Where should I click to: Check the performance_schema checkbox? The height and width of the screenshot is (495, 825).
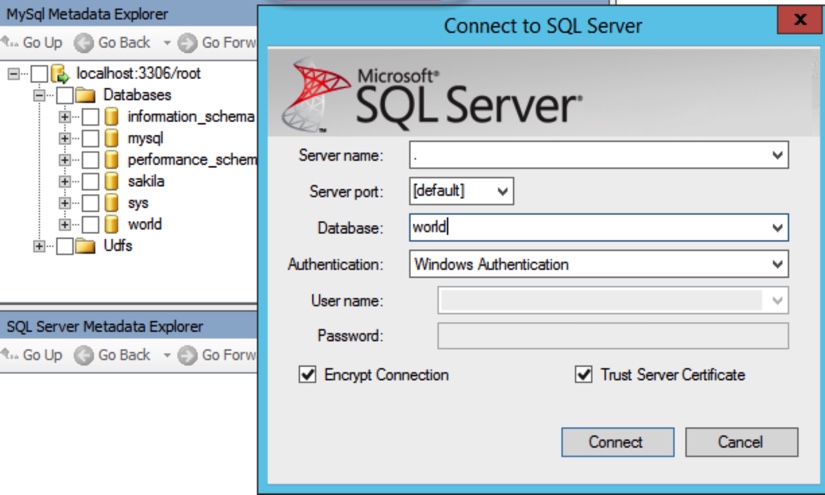[x=90, y=160]
